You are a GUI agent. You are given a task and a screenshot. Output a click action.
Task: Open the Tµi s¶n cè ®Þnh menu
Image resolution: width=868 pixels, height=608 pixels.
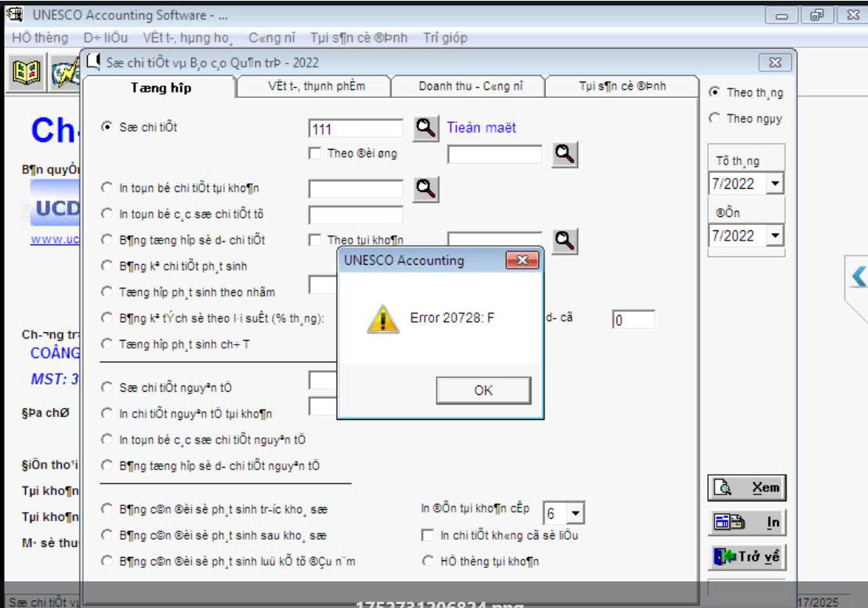(x=359, y=38)
